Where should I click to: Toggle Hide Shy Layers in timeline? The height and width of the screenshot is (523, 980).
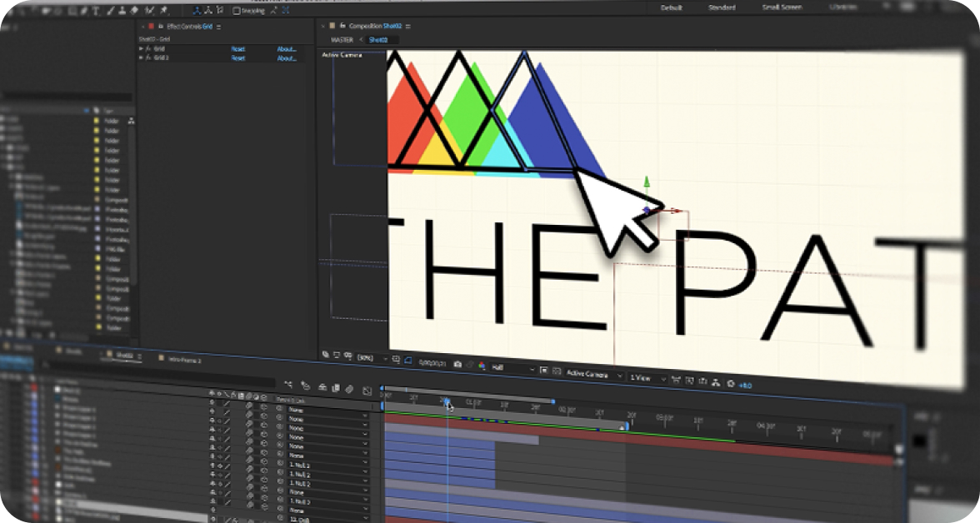(x=322, y=386)
